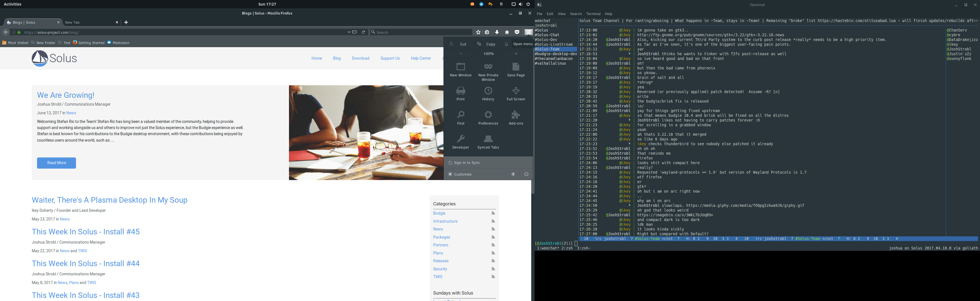Reset zoom via the 100% label
The image size is (980, 301).
[489, 54]
